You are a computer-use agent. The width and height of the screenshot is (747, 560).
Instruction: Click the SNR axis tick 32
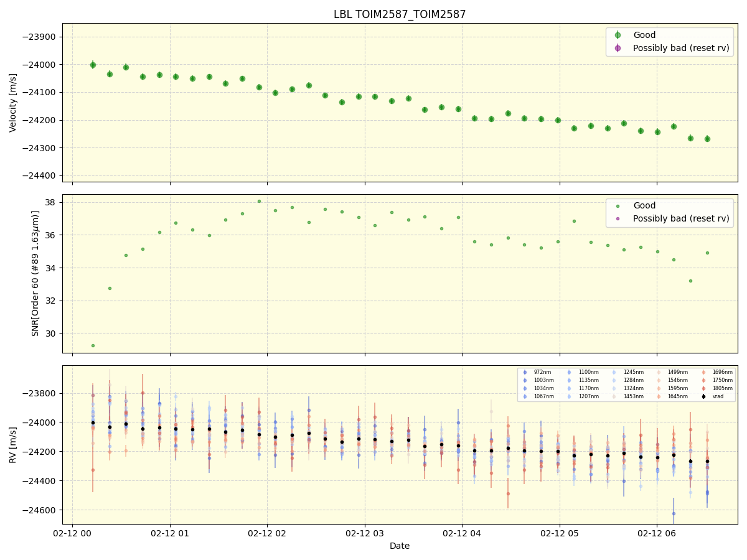point(51,301)
